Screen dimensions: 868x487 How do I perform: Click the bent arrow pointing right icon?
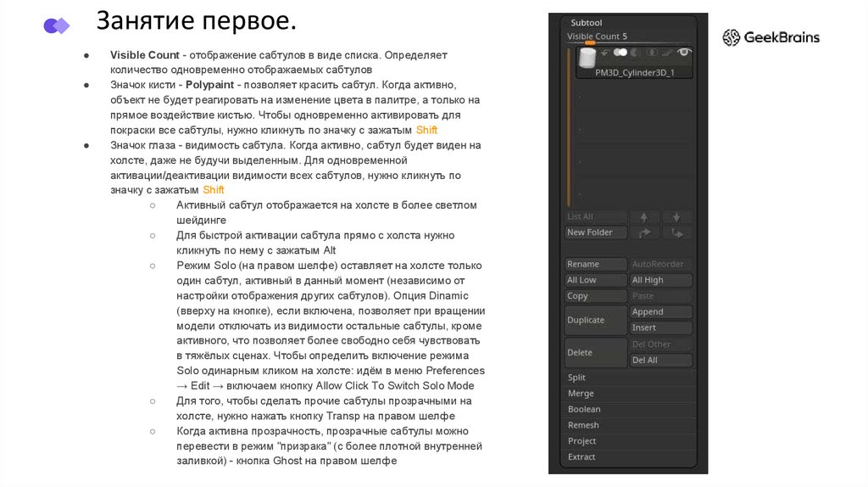(644, 232)
